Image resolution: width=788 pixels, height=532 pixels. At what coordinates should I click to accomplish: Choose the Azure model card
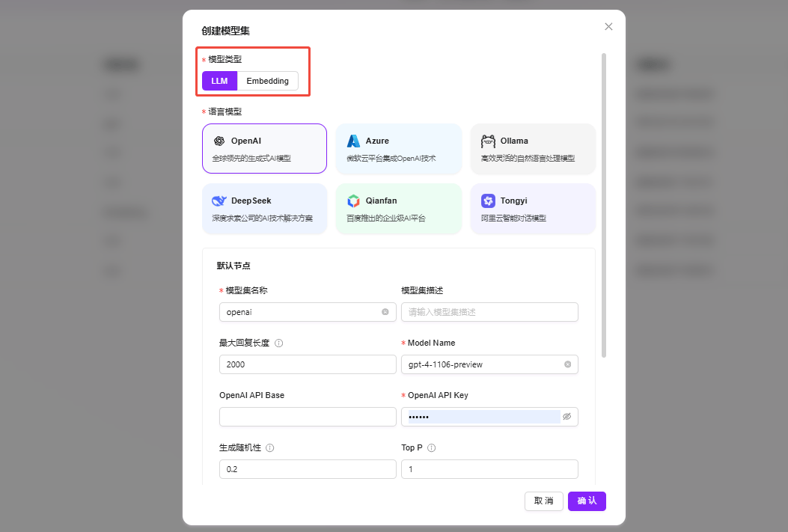pyautogui.click(x=399, y=149)
